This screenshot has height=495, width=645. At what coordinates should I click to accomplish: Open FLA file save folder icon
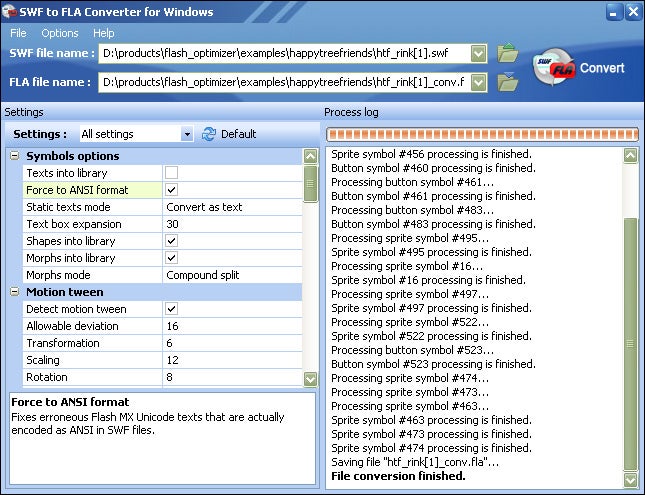(x=508, y=81)
